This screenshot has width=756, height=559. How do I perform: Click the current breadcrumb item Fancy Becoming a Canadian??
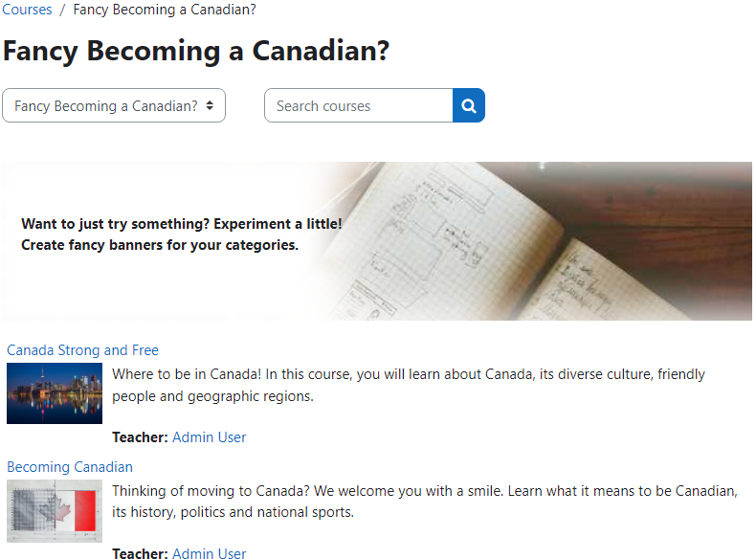coord(165,10)
